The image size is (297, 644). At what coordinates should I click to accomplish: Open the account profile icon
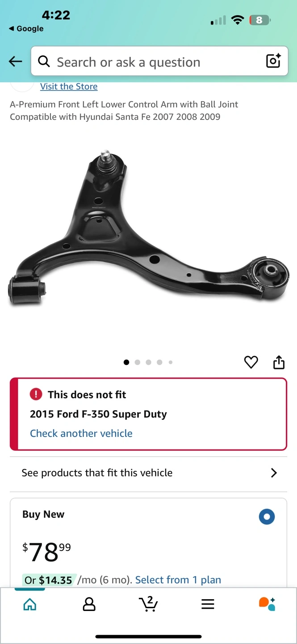[x=89, y=604]
